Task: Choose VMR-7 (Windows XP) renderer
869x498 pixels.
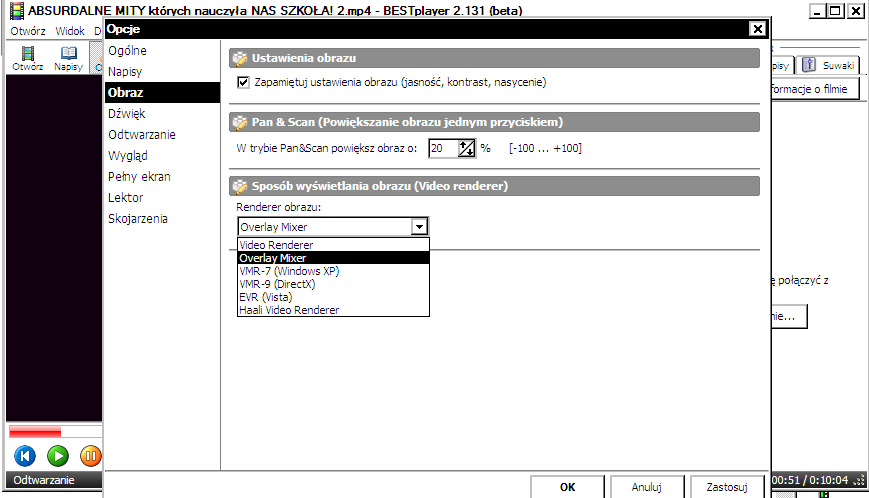Action: pos(333,271)
